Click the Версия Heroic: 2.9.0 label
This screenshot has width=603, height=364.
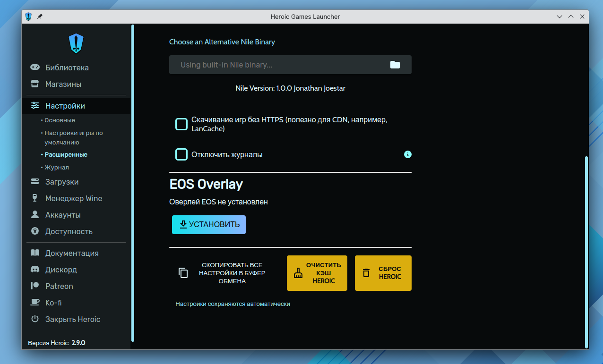click(x=57, y=343)
